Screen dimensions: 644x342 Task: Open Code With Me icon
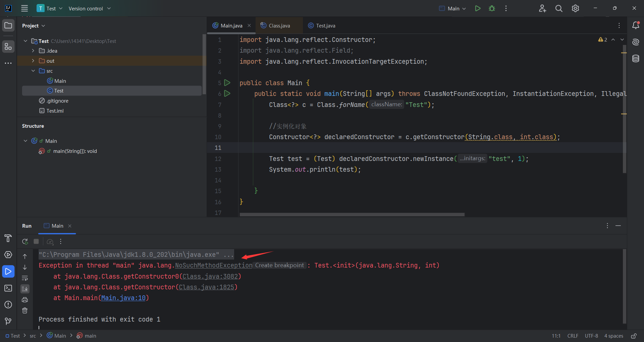542,8
